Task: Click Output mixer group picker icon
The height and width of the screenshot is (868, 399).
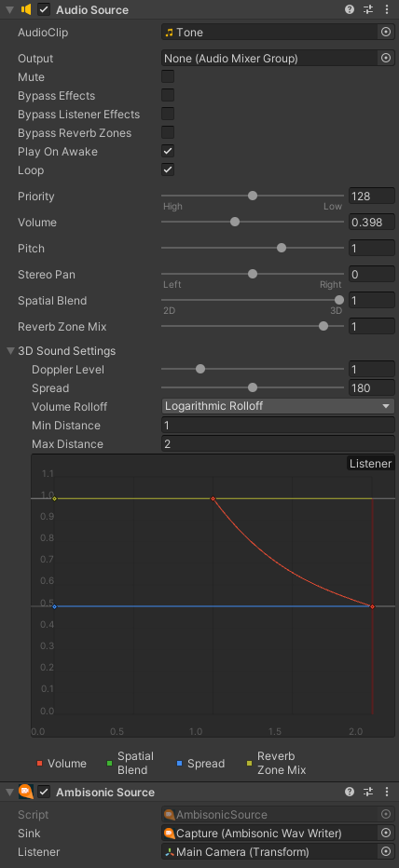Action: [386, 58]
